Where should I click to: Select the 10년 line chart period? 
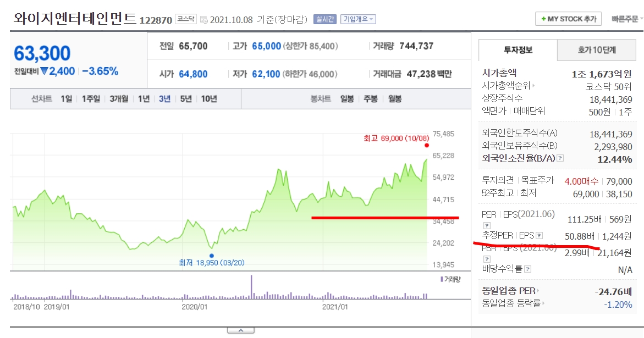(209, 99)
